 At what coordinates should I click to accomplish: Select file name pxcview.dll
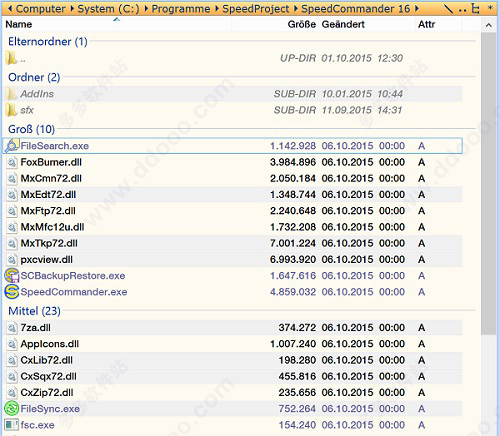pos(47,259)
